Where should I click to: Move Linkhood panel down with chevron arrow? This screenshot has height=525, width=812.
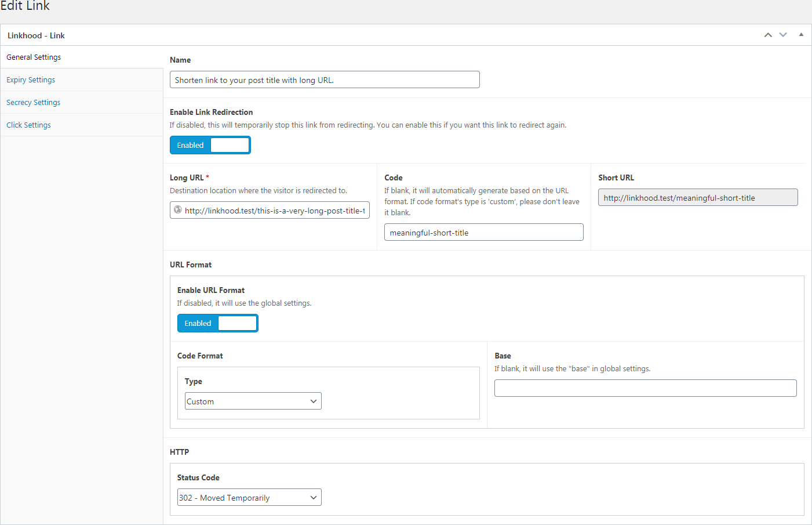[x=783, y=35]
